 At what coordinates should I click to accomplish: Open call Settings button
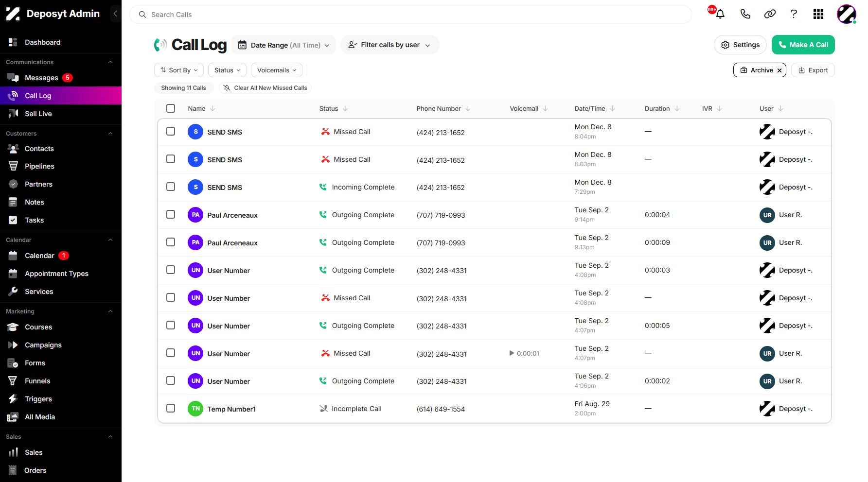tap(740, 45)
